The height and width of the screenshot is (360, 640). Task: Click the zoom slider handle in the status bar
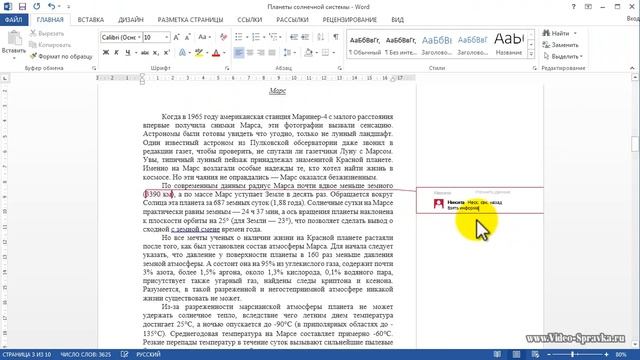click(x=572, y=355)
